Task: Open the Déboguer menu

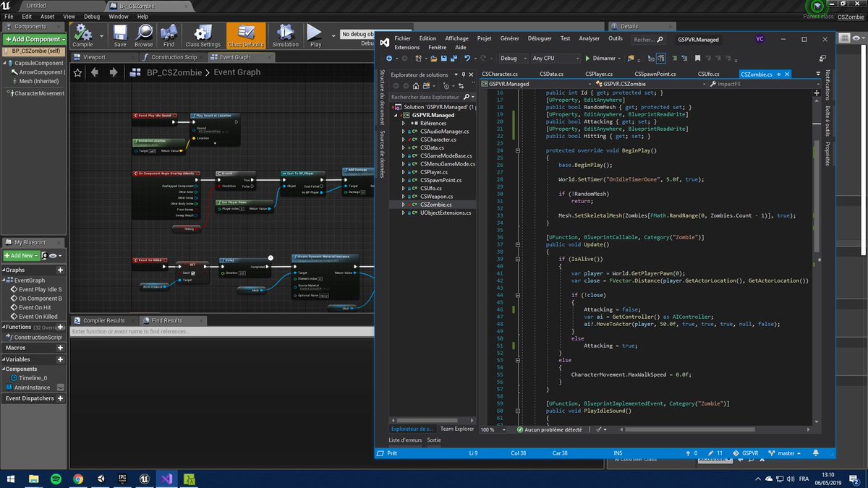Action: (x=539, y=38)
